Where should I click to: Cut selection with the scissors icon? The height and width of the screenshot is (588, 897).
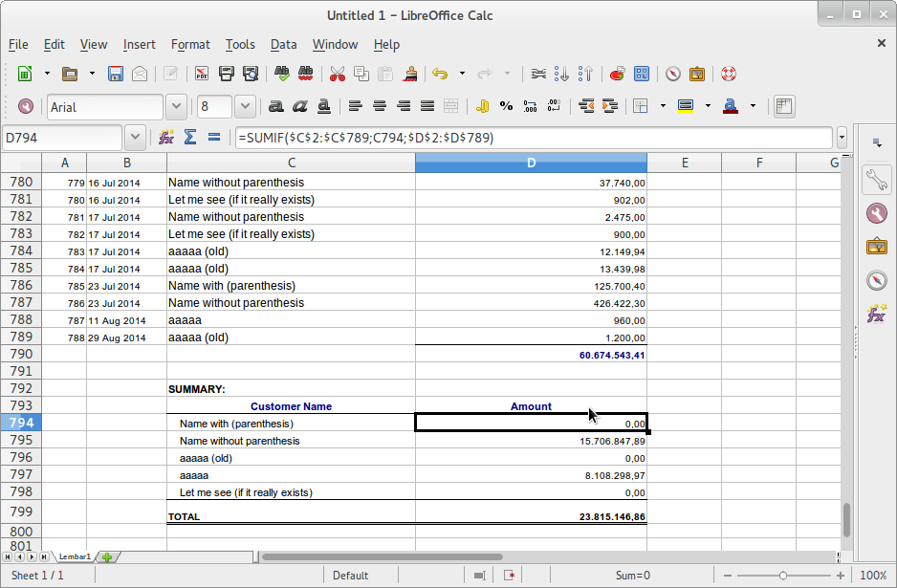337,74
